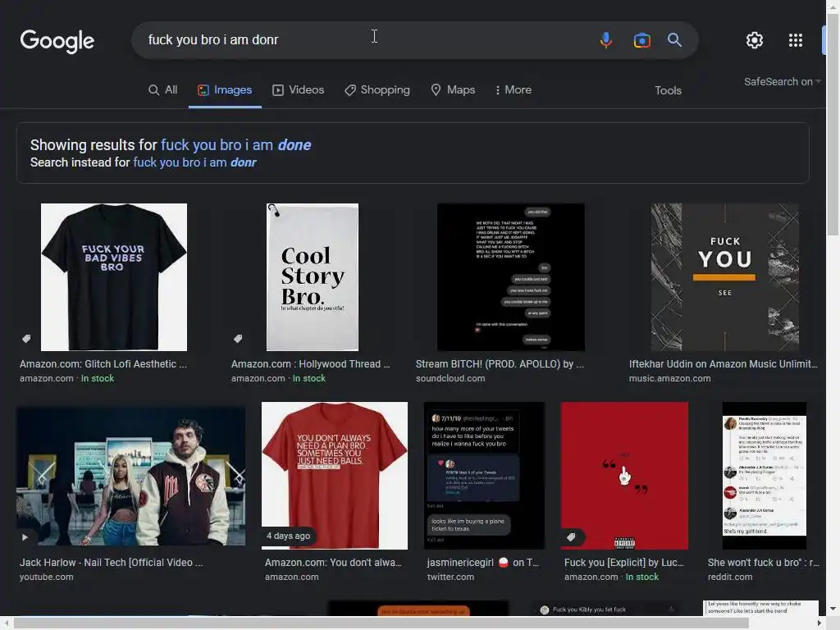Open the SoundCloud chat screenshot image

coord(510,277)
